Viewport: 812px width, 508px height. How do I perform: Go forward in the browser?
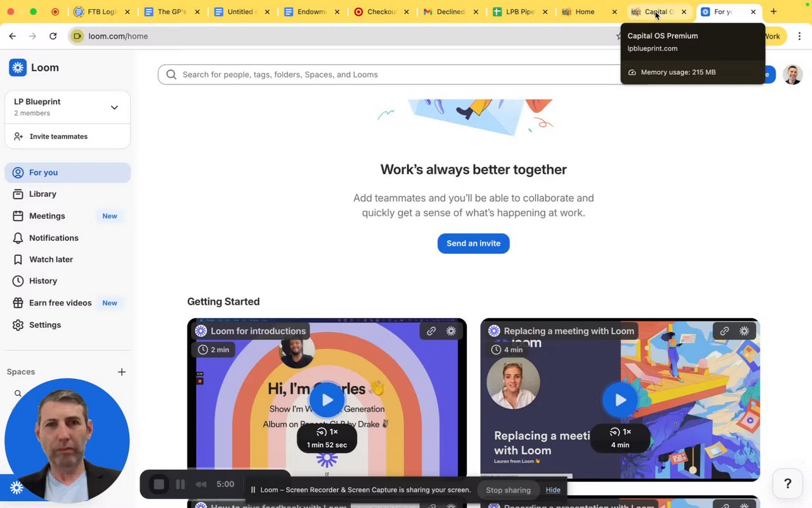33,36
